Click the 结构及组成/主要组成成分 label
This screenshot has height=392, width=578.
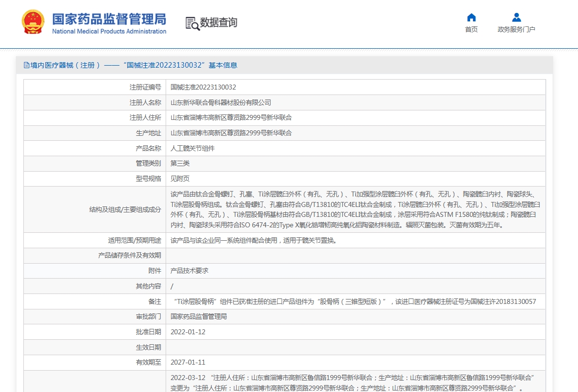click(x=125, y=209)
